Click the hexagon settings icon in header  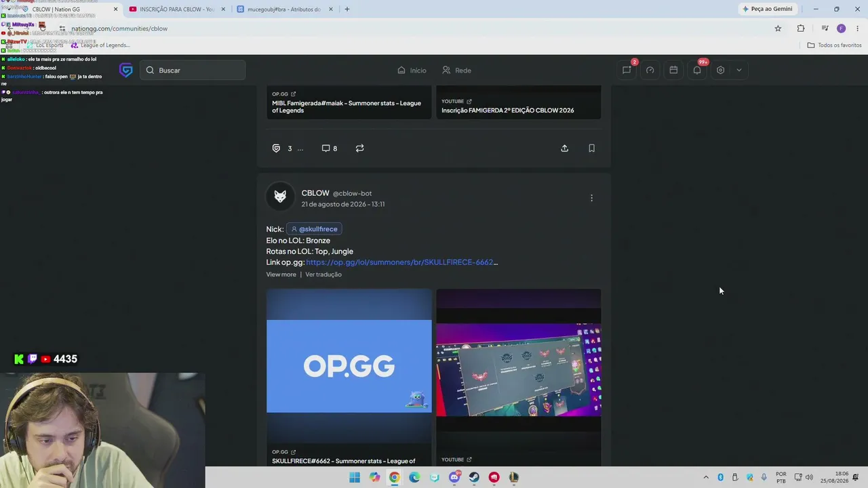click(x=720, y=70)
